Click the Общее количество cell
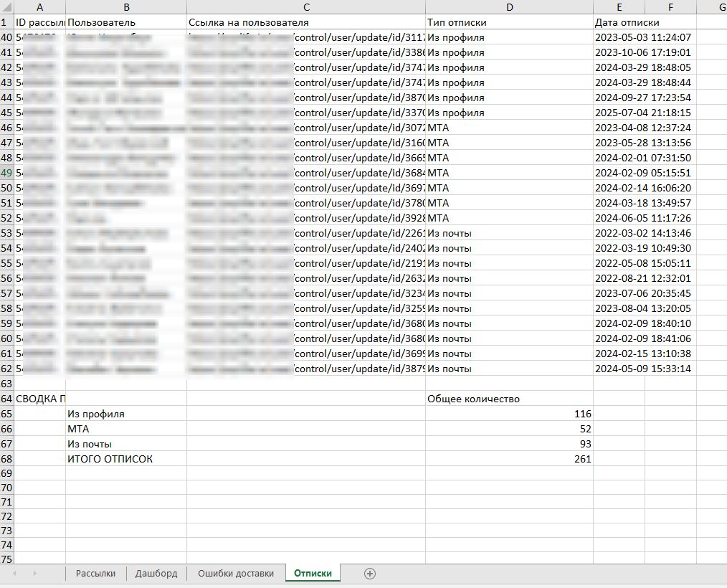 pos(509,399)
